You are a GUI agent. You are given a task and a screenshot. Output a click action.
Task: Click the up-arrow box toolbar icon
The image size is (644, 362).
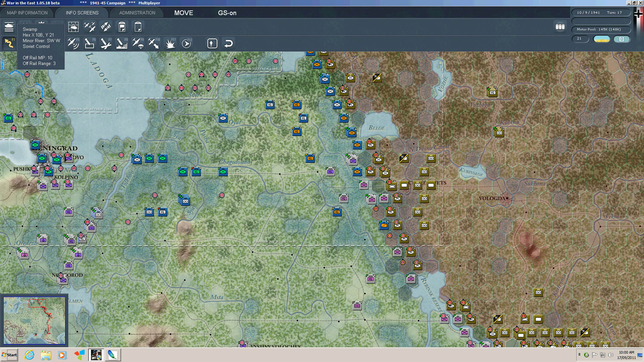[x=212, y=43]
